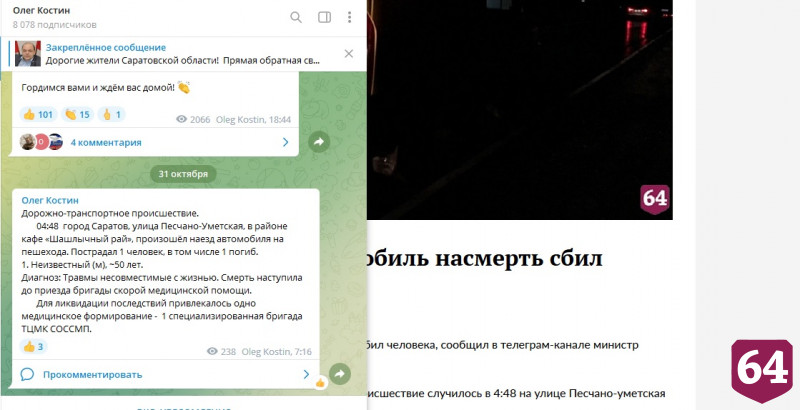The width and height of the screenshot is (800, 410).
Task: Click the single-count hand reaction
Action: click(x=111, y=115)
